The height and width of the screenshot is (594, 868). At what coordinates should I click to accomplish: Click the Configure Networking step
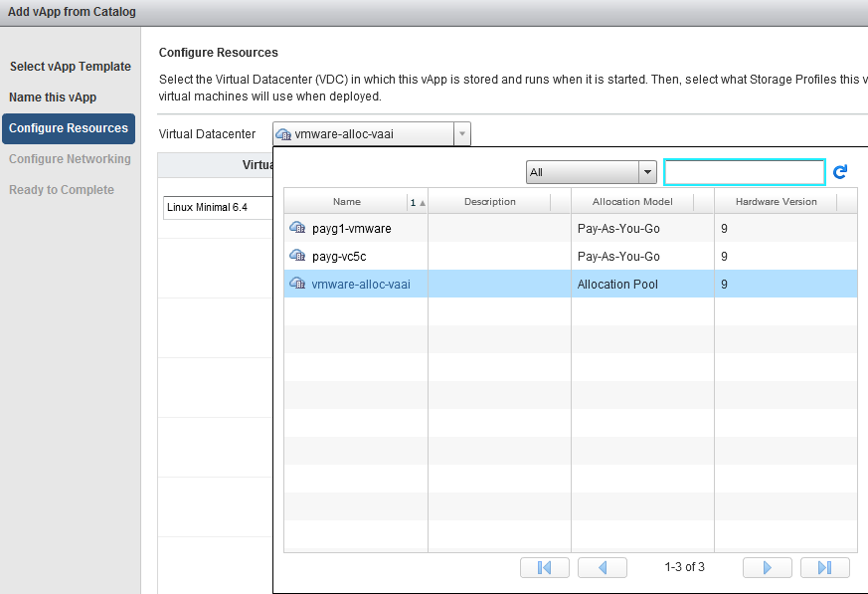70,159
